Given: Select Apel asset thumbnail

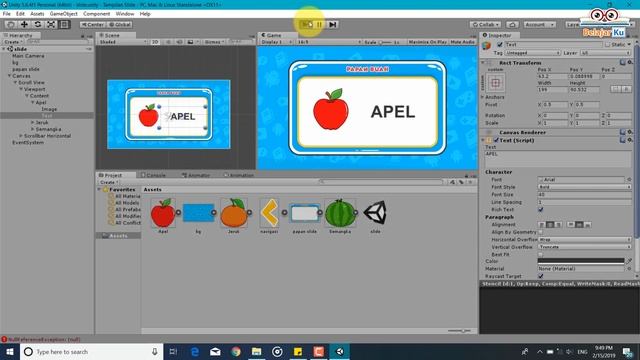Looking at the screenshot, I should (x=163, y=213).
